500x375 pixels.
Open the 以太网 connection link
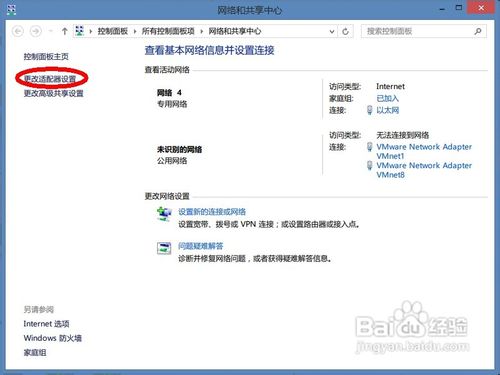click(x=387, y=110)
